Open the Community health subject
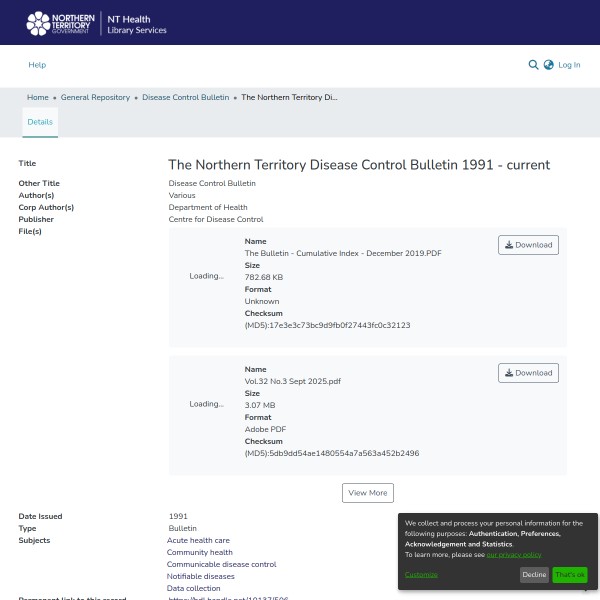 coord(199,552)
